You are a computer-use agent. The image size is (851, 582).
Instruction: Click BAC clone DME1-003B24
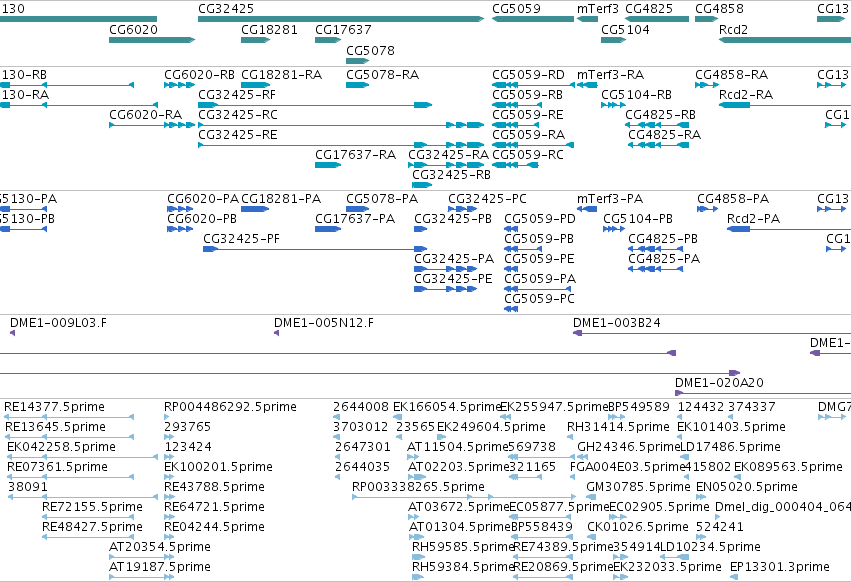coord(617,324)
